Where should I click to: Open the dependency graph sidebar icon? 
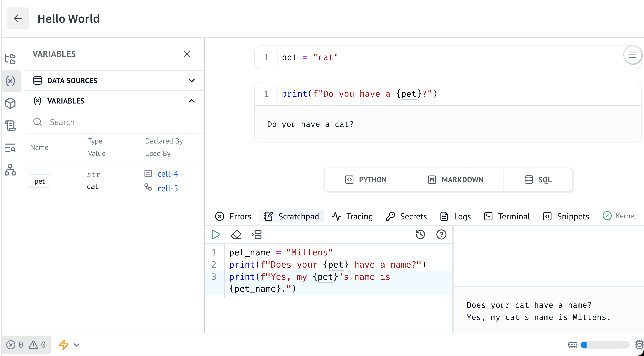(x=11, y=170)
